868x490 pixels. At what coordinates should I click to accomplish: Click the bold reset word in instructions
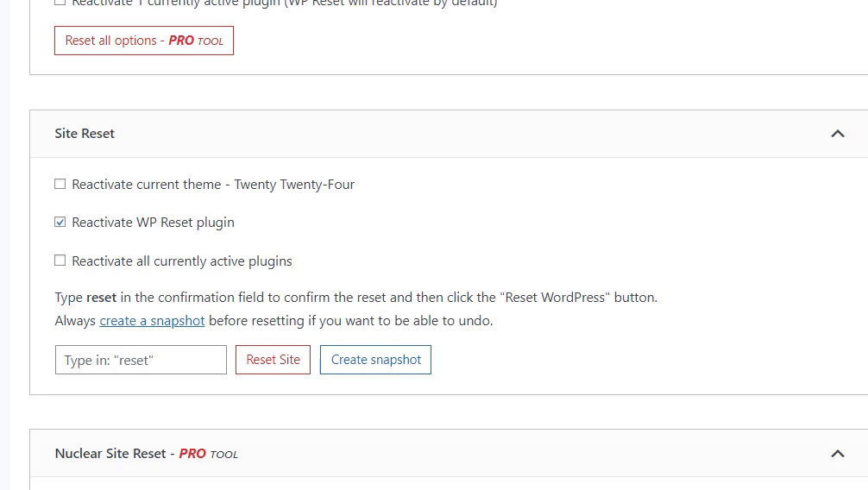[x=101, y=298]
